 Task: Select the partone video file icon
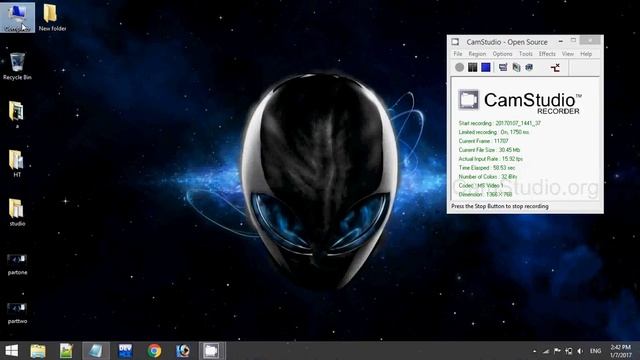[x=17, y=264]
